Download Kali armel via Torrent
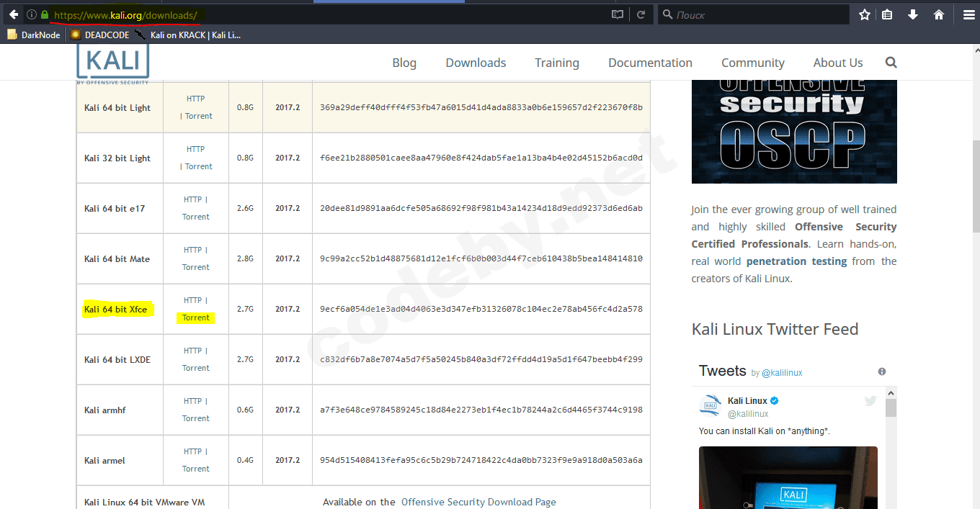 pos(196,469)
